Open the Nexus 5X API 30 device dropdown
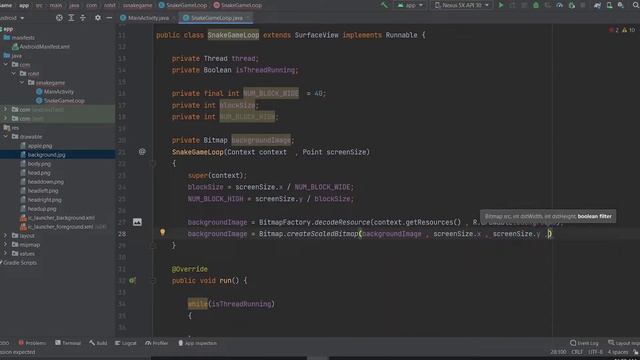640x360 pixels. point(461,5)
